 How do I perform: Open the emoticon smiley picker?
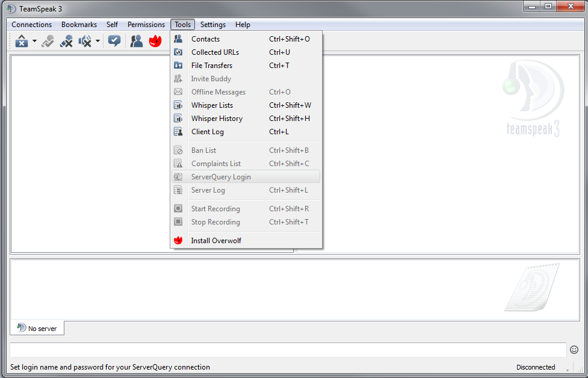[574, 350]
